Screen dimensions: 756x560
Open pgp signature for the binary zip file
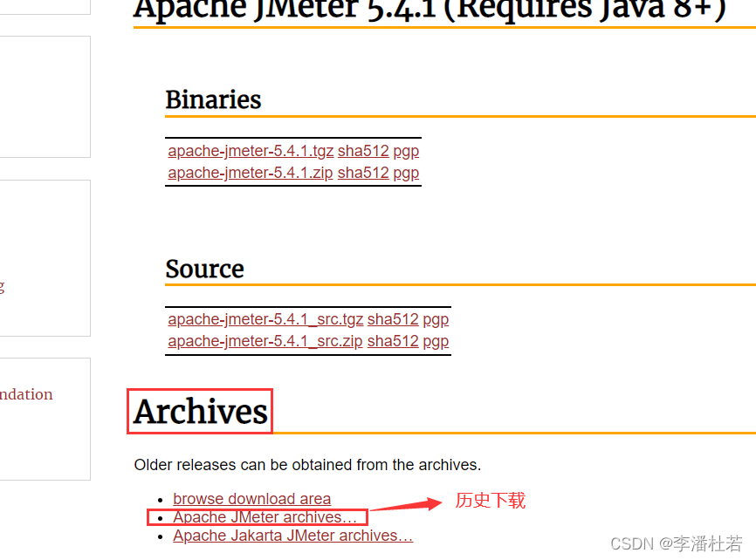[406, 173]
